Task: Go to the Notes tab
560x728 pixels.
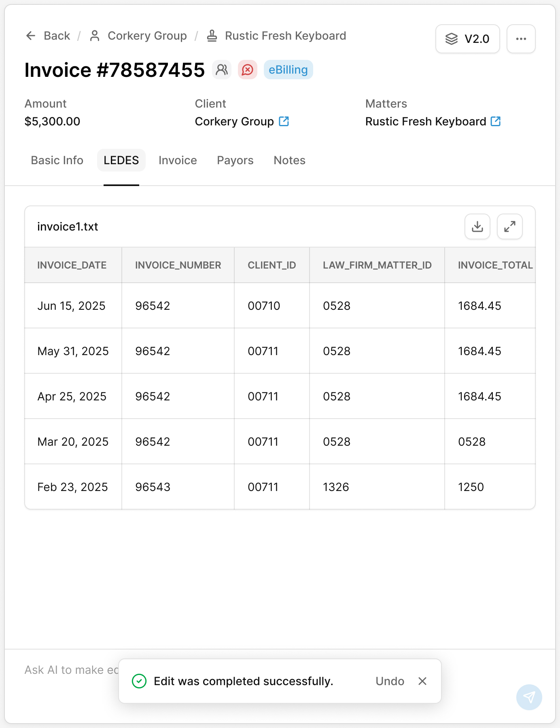Action: (x=289, y=161)
